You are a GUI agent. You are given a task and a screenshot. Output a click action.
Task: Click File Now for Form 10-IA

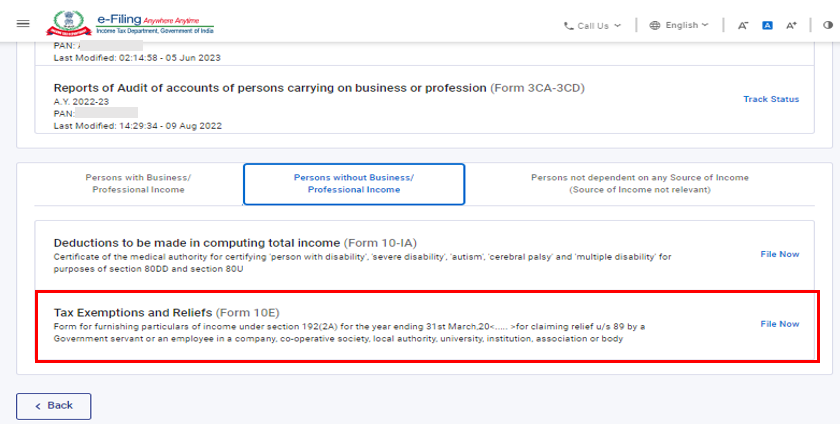(x=779, y=254)
